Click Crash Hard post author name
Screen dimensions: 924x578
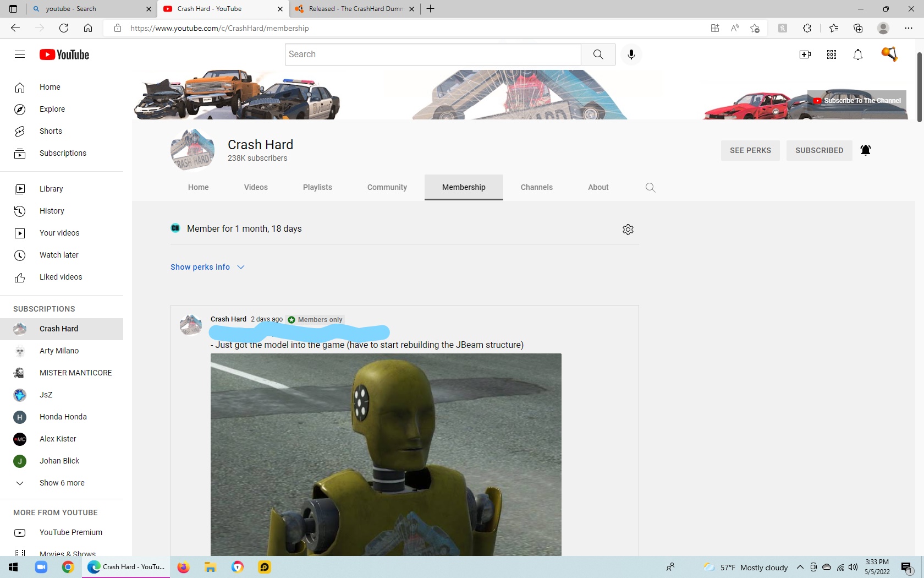pyautogui.click(x=228, y=319)
